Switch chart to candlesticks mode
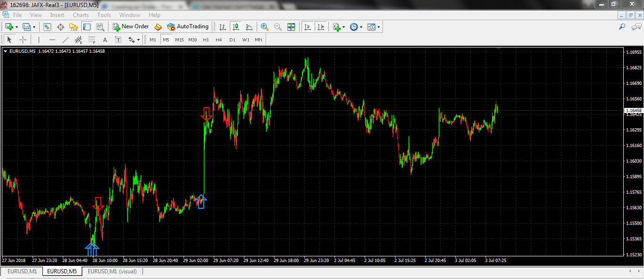The image size is (644, 279). [x=235, y=27]
